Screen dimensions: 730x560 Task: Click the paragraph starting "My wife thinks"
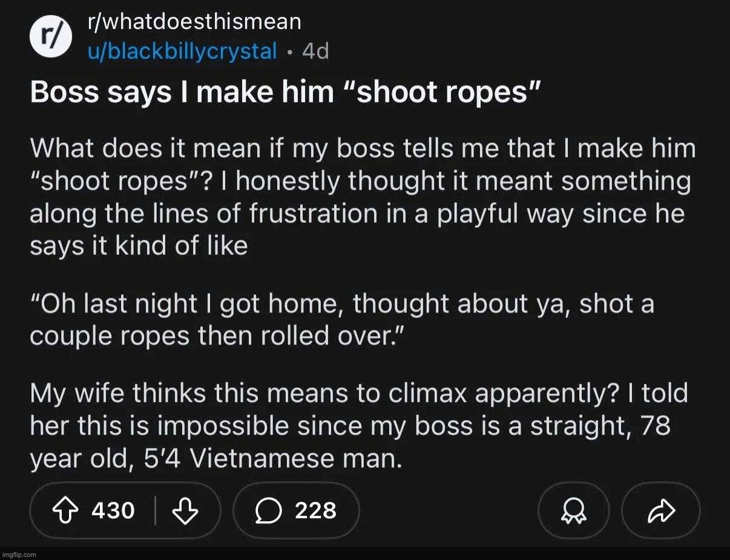tap(358, 427)
